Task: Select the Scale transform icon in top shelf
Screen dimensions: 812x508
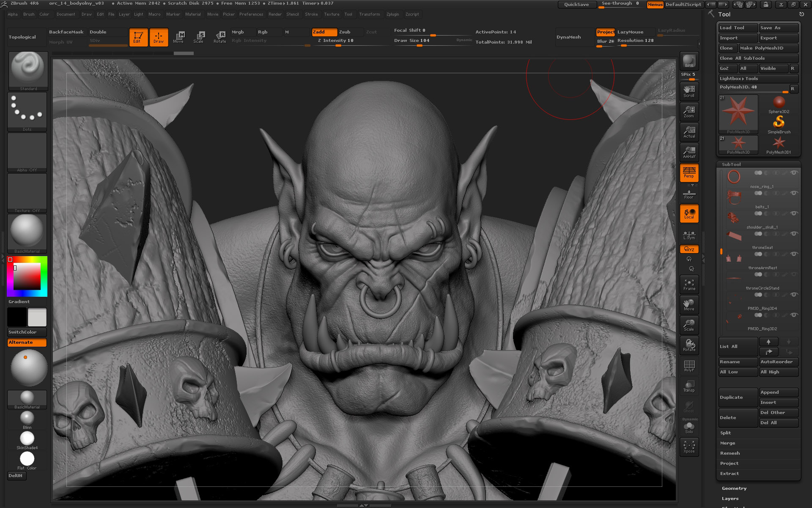Action: [199, 37]
